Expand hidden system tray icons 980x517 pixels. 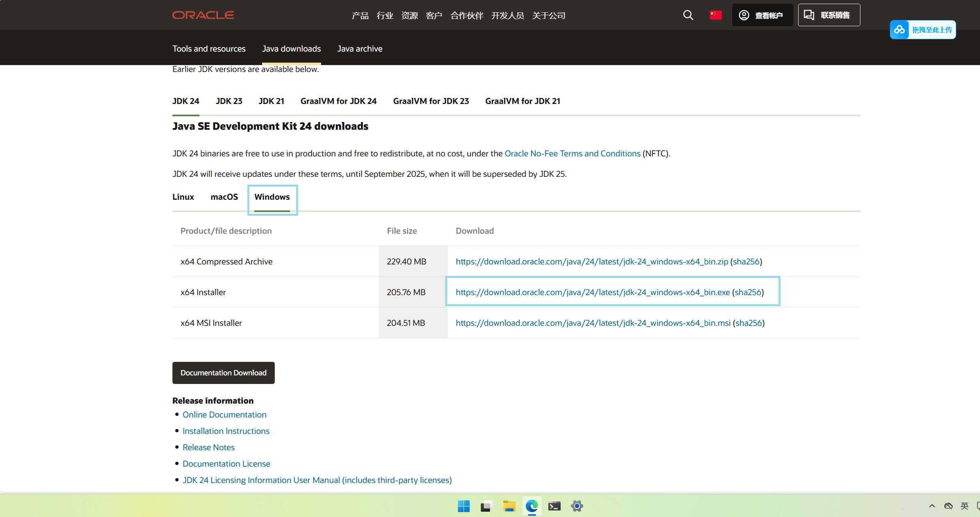(932, 506)
